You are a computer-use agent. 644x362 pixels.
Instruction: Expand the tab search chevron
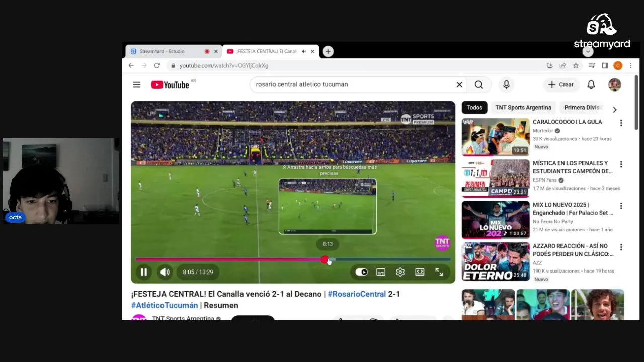[588, 51]
